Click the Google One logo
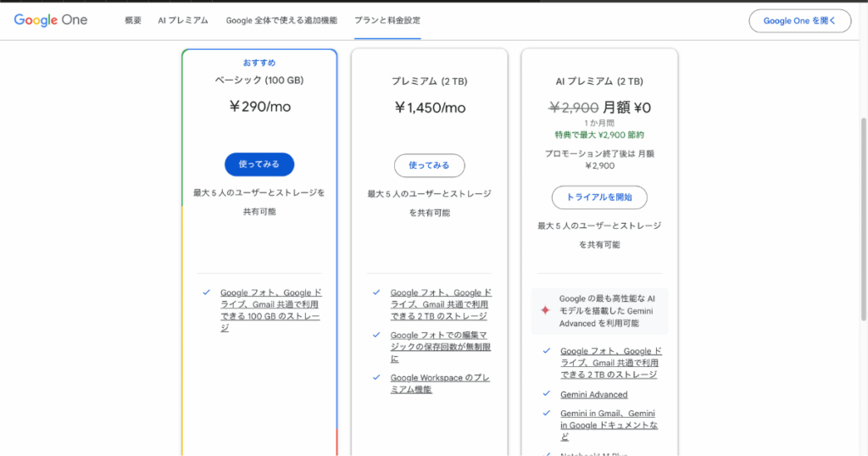Screen dimensions: 868x456 50,20
